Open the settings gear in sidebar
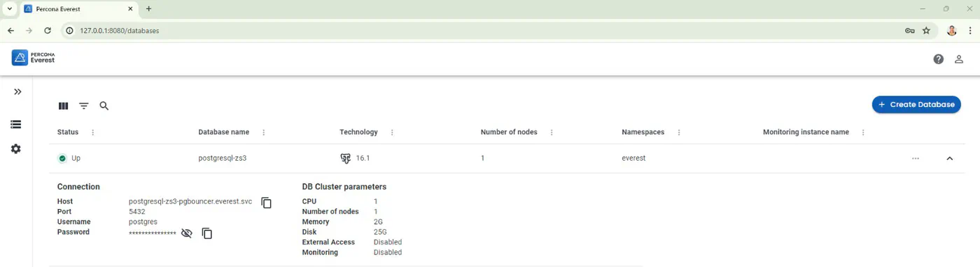This screenshot has width=980, height=267. tap(16, 149)
